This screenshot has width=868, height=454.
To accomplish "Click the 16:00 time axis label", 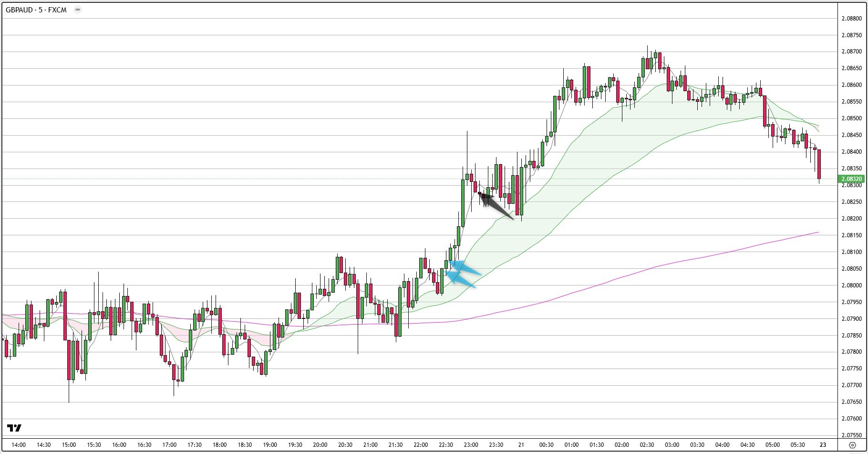I will [119, 445].
